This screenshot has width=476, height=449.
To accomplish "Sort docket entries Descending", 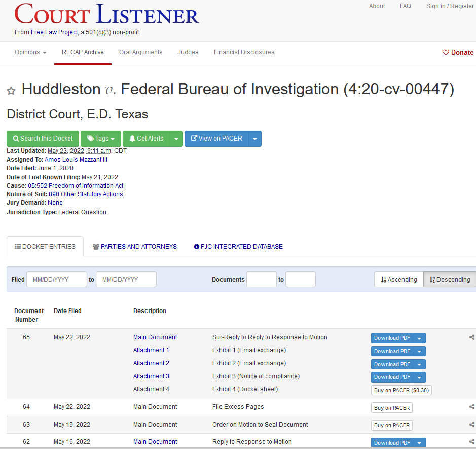I will tap(450, 280).
